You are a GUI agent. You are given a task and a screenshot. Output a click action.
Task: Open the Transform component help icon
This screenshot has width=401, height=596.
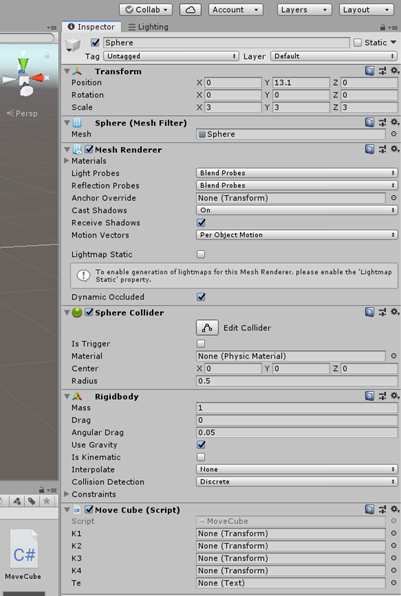[369, 71]
